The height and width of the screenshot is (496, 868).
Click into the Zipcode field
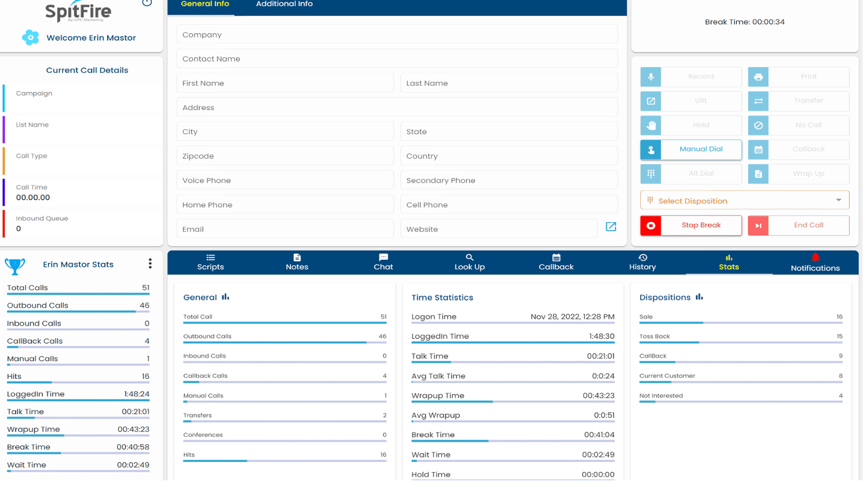[x=285, y=156]
